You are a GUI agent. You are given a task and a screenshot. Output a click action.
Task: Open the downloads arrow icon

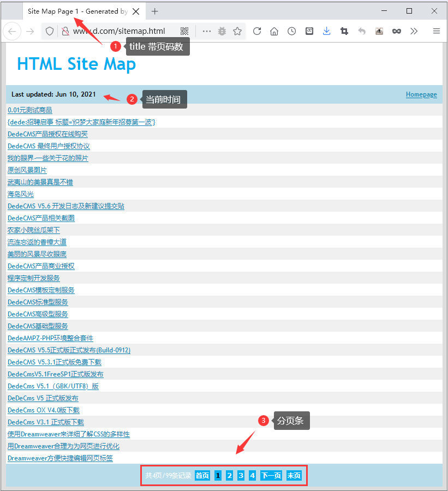coord(326,32)
